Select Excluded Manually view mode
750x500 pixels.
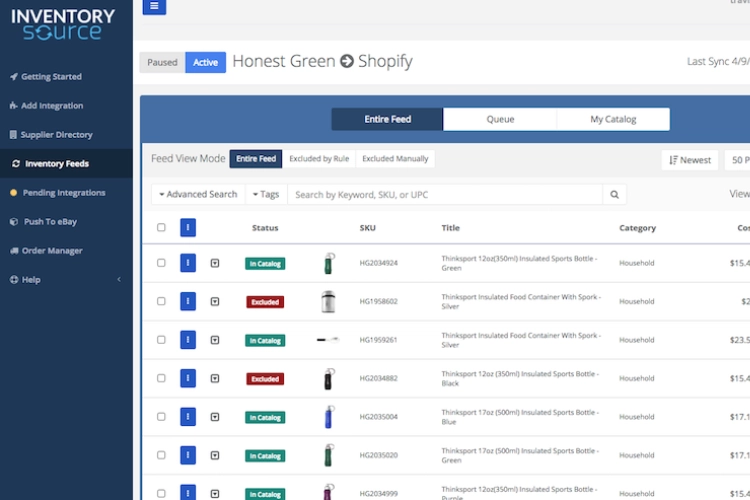[395, 159]
